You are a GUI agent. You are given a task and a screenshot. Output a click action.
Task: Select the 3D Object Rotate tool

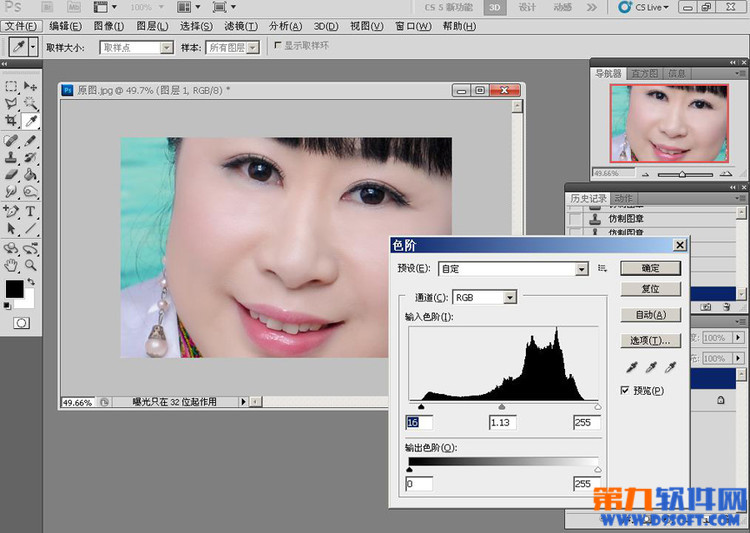[x=11, y=248]
